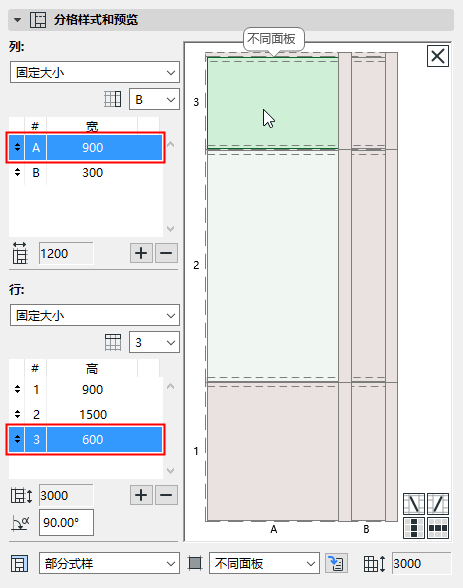Click the 高 column header

pos(92,369)
